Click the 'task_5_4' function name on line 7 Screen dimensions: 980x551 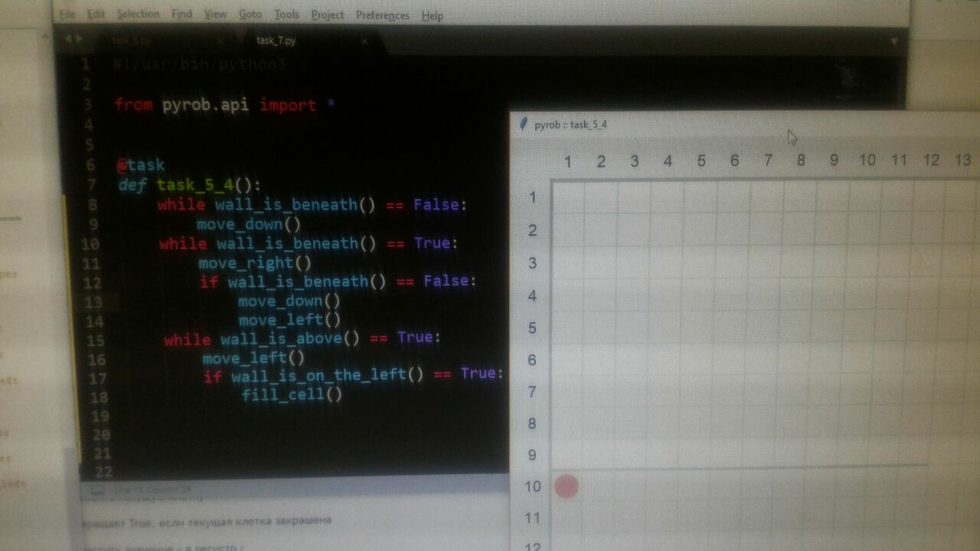194,185
